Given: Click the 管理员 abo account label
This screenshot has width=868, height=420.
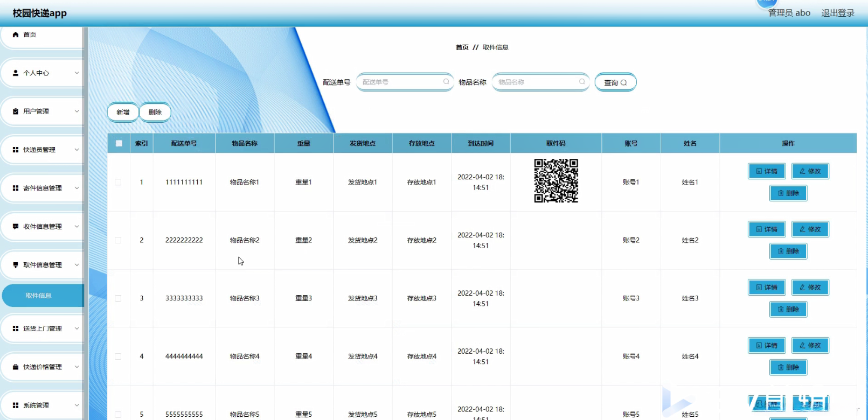Looking at the screenshot, I should click(x=789, y=13).
